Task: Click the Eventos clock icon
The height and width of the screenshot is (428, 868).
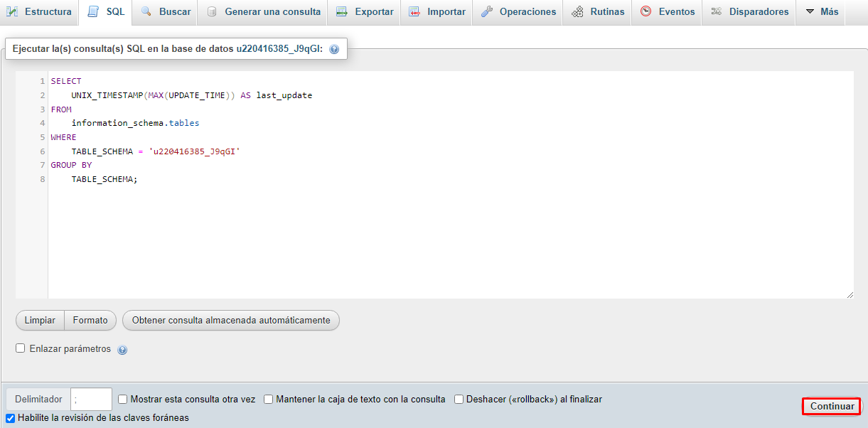Action: coord(645,12)
